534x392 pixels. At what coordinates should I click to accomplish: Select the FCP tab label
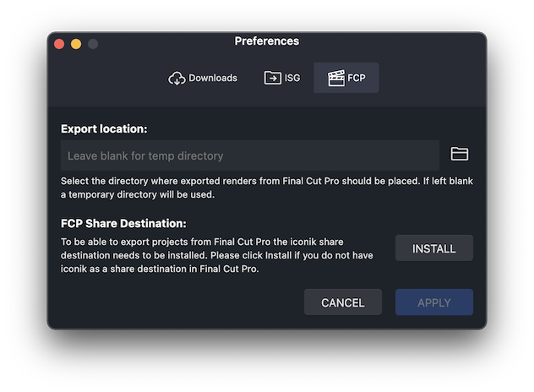point(357,79)
